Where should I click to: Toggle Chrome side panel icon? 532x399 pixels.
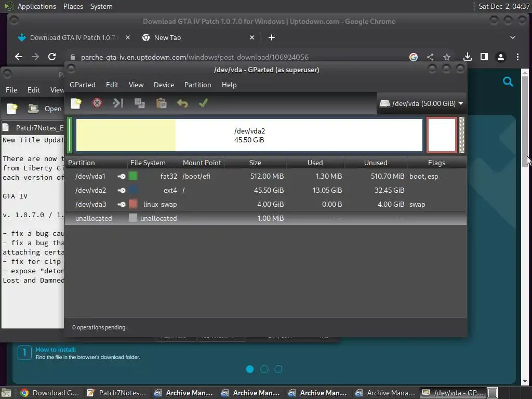484,57
